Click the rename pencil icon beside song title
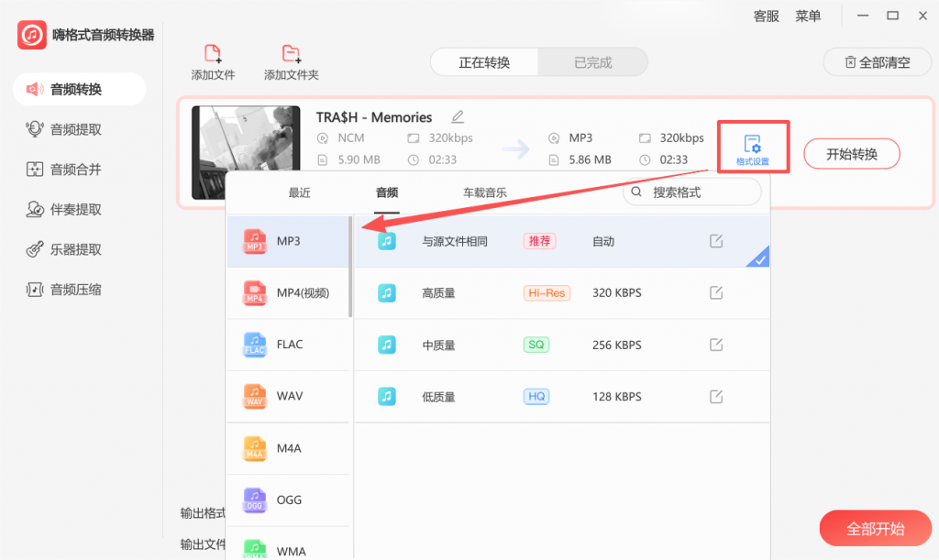The height and width of the screenshot is (560, 939). point(458,117)
